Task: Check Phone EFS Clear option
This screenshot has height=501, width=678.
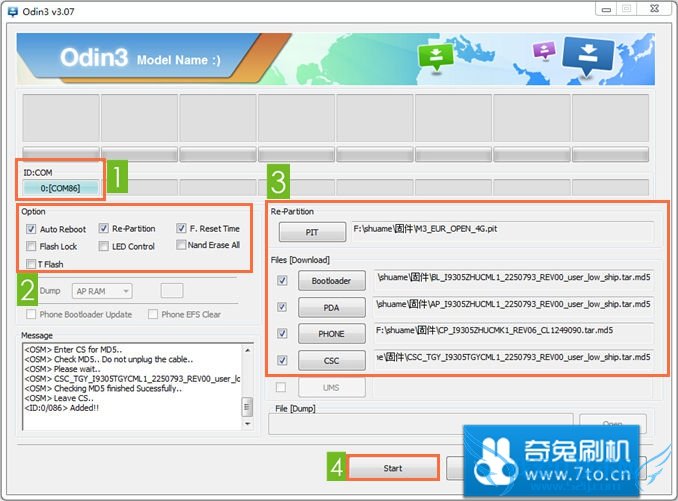Action: (153, 314)
